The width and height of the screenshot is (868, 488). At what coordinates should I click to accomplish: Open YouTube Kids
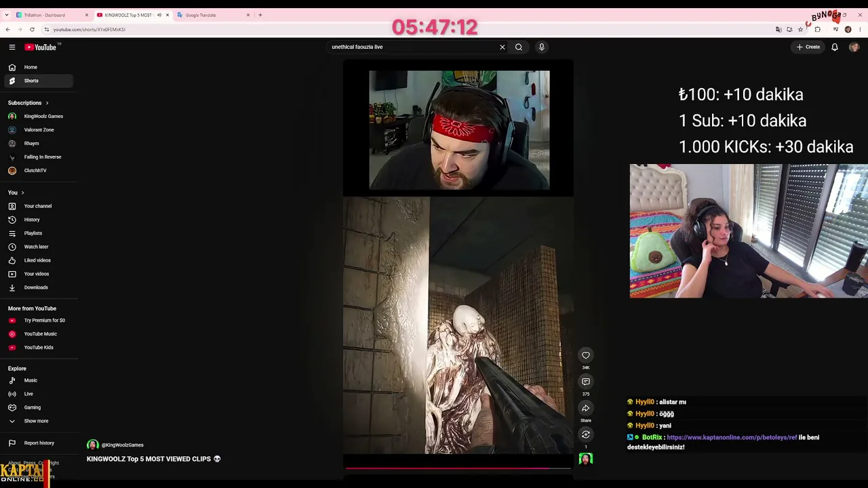[38, 348]
